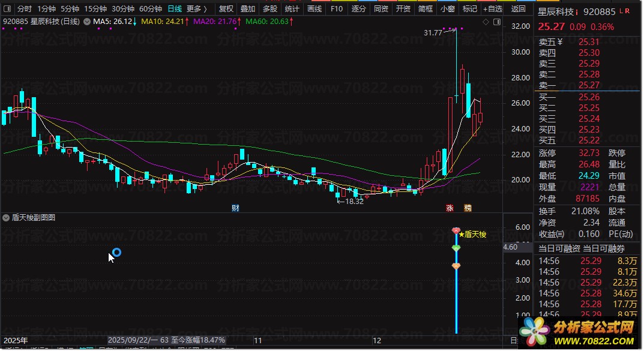Open 逐分 tick breakdown

(358, 8)
